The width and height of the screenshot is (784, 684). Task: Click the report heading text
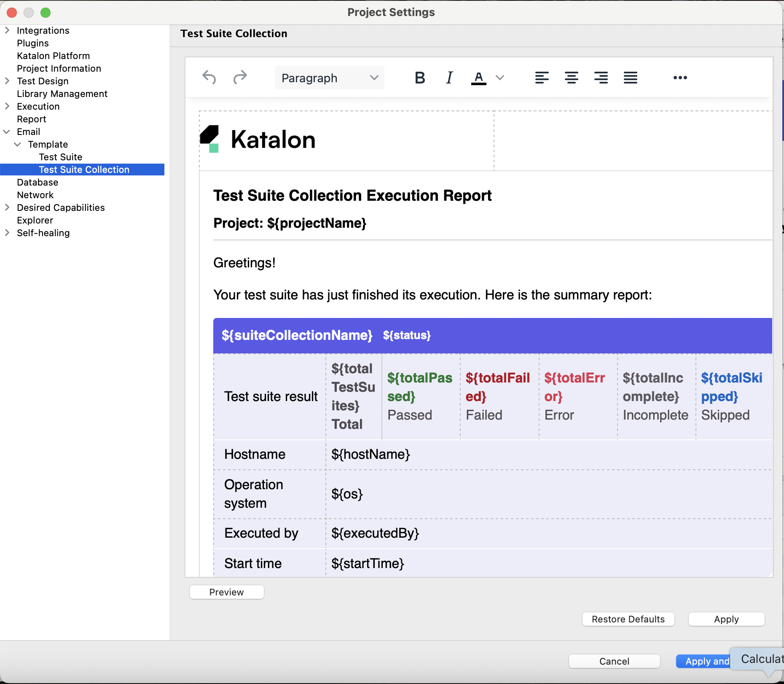click(352, 196)
